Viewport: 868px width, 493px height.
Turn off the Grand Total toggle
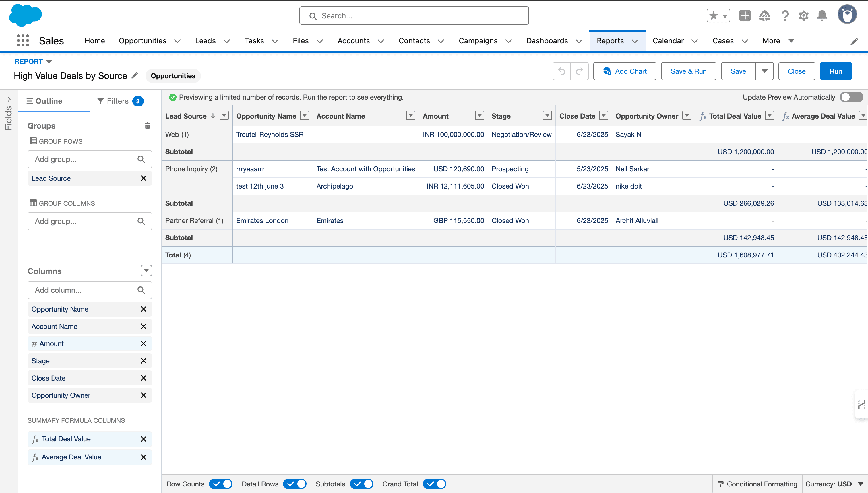tap(435, 484)
